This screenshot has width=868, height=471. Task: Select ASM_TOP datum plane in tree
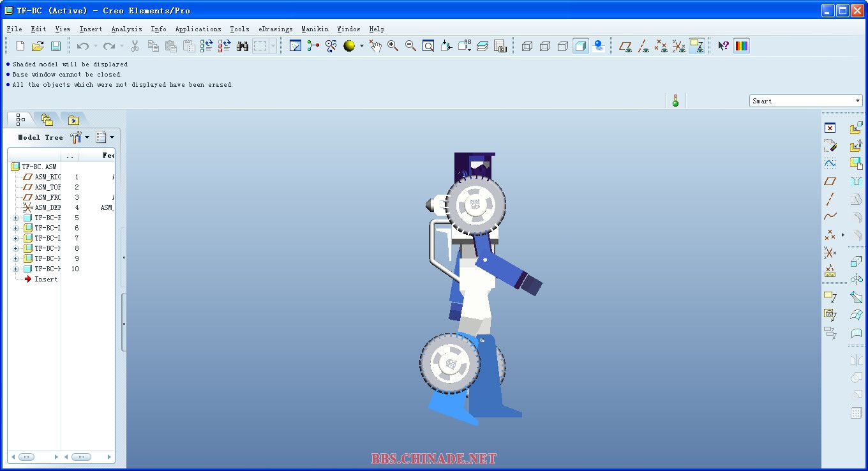pyautogui.click(x=42, y=187)
